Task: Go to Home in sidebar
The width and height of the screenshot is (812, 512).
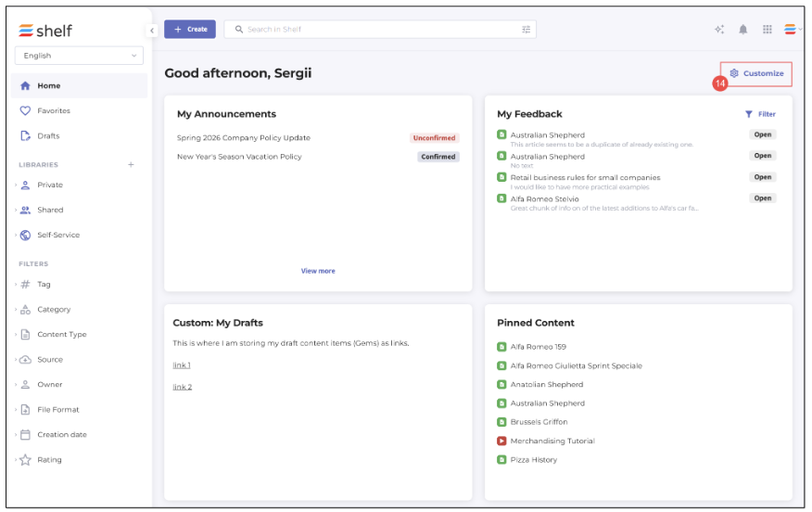Action: [x=79, y=85]
